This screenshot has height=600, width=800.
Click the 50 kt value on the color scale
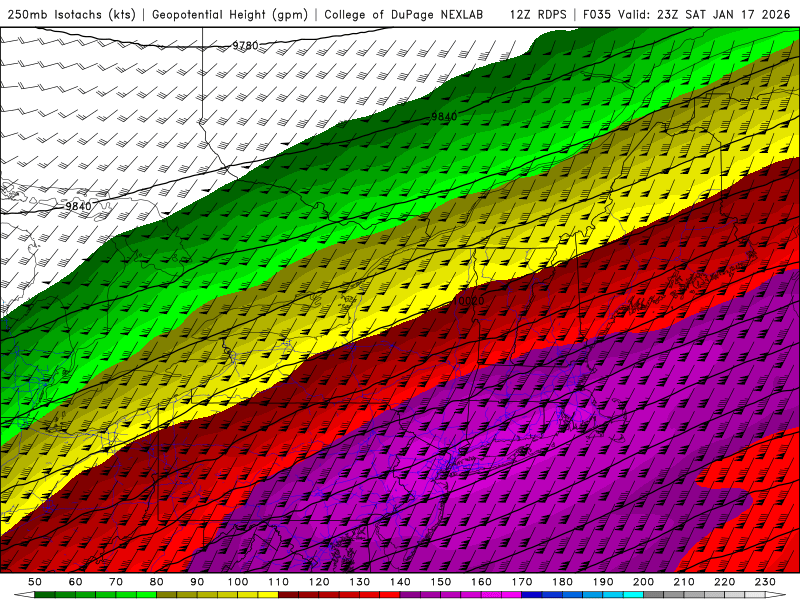35,582
